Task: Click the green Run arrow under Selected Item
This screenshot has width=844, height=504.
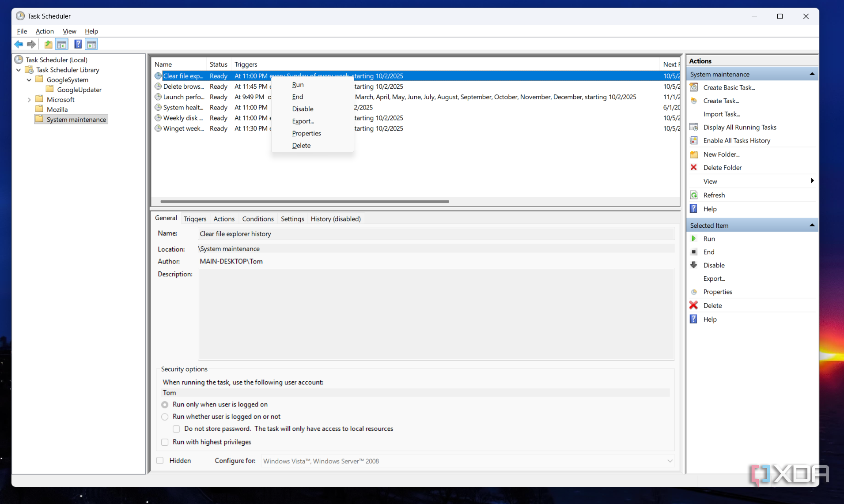Action: click(x=694, y=238)
